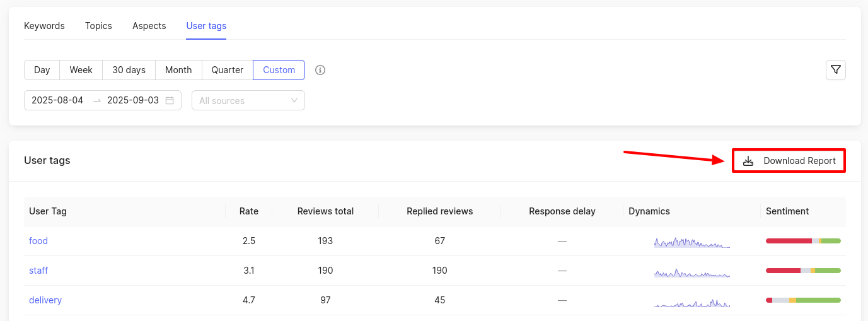Click the download icon in Download Report
The image size is (868, 321).
(x=748, y=161)
